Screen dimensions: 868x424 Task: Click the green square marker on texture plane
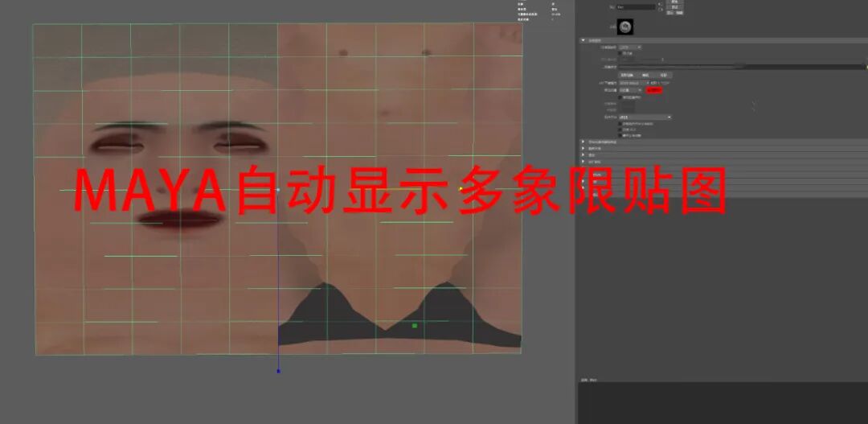[415, 325]
